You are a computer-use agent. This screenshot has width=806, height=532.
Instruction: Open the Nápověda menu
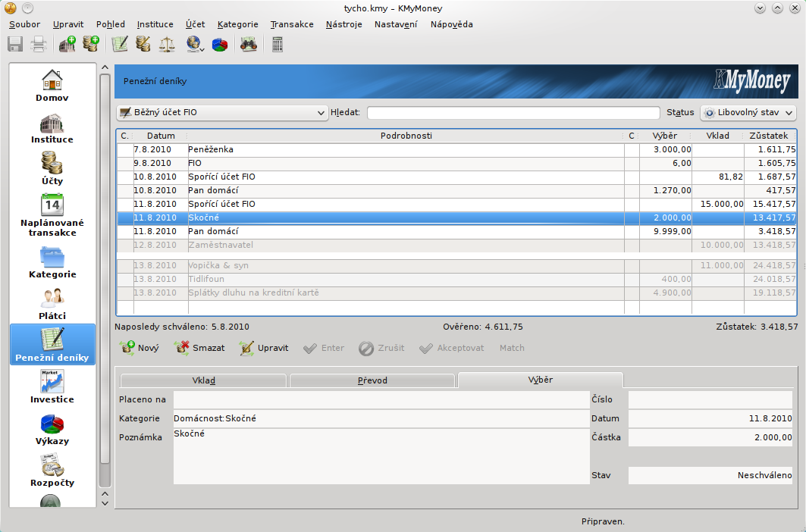452,24
